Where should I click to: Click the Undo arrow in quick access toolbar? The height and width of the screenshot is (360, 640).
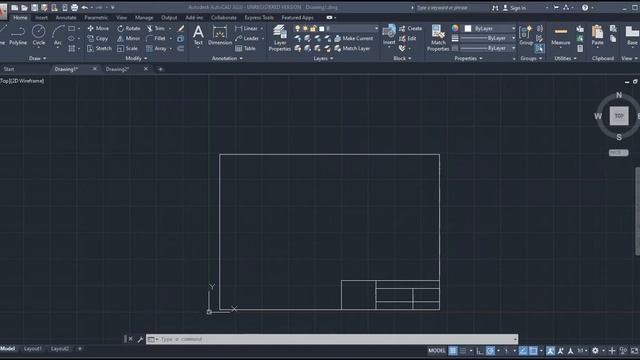pyautogui.click(x=84, y=7)
